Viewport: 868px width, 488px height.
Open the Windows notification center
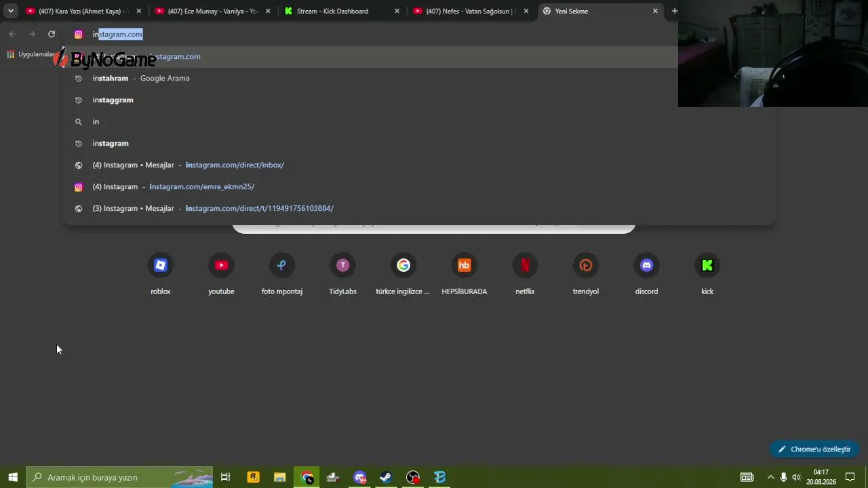click(850, 477)
